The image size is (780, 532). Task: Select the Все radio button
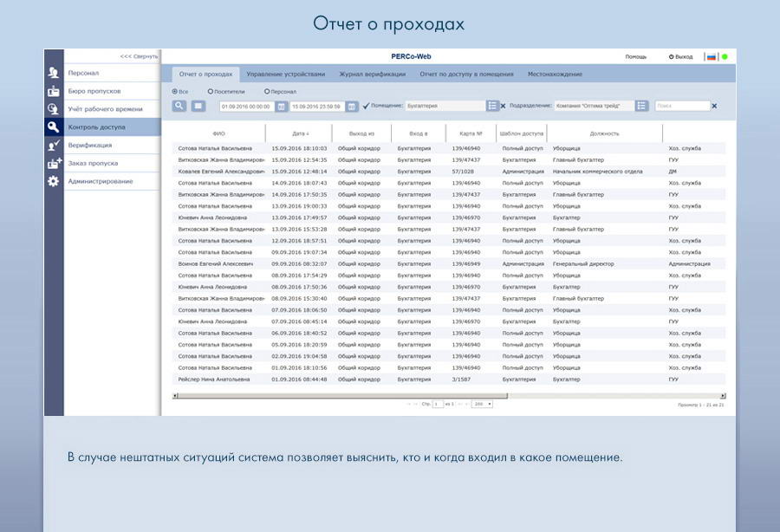point(175,91)
